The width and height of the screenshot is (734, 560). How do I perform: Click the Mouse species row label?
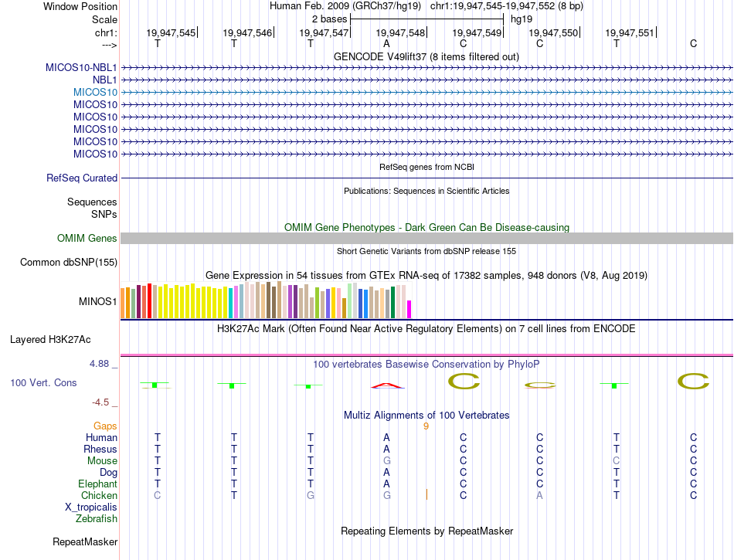tap(102, 461)
